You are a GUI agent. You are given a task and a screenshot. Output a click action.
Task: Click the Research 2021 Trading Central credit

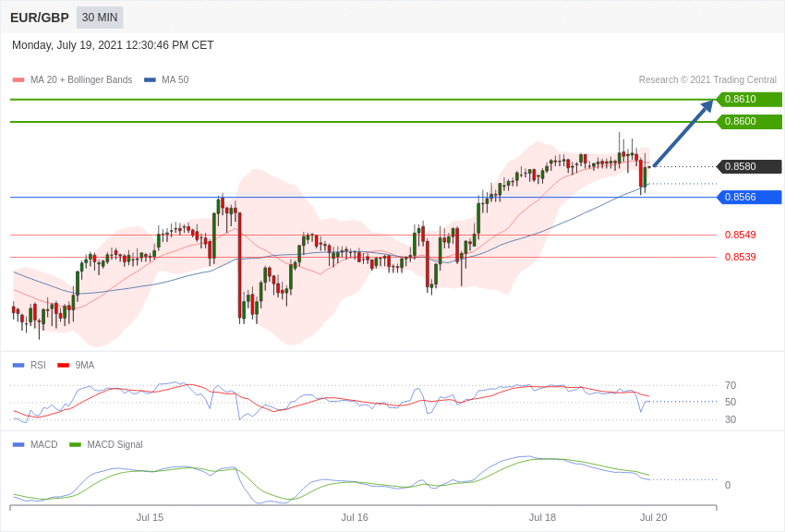tap(707, 79)
